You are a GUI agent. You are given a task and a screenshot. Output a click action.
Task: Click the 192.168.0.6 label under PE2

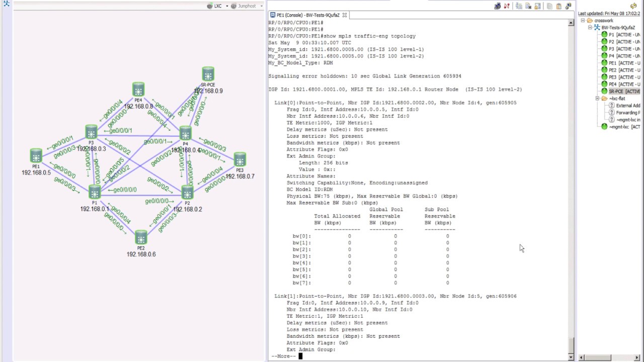[x=141, y=254]
